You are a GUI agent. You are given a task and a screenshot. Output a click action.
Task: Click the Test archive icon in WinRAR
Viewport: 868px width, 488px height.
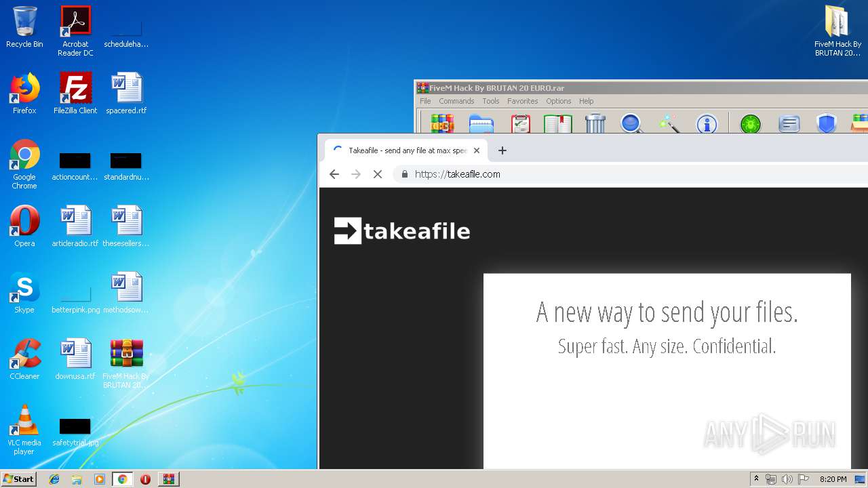(520, 123)
